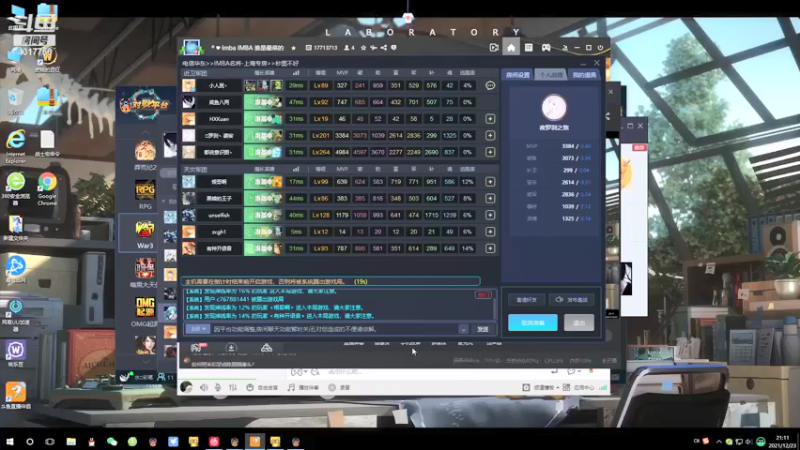This screenshot has height=450, width=800.
Task: Click plus button on Lv264 player row
Action: (x=490, y=152)
